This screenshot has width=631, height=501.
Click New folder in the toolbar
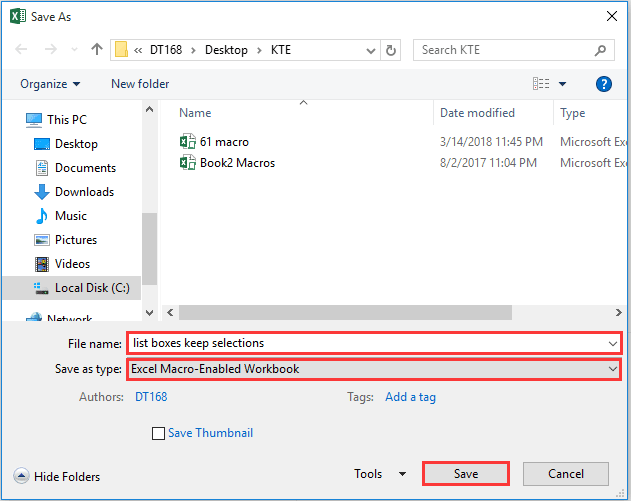(x=140, y=84)
